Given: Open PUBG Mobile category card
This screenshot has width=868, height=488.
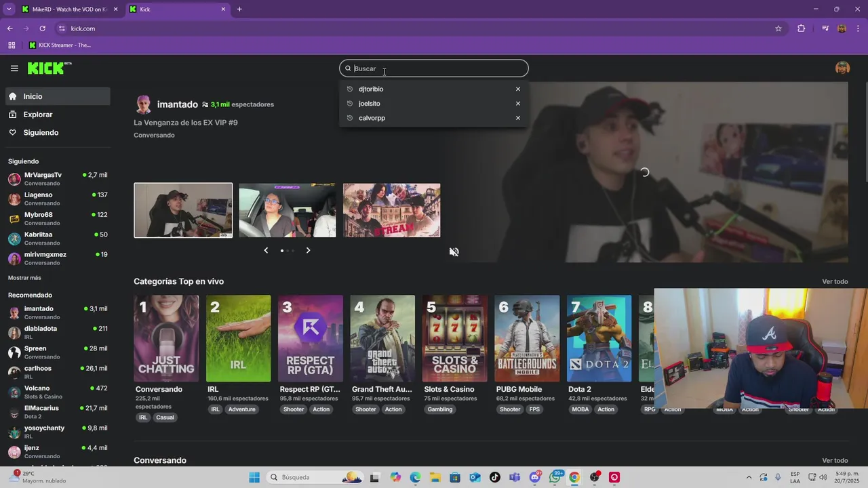Looking at the screenshot, I should tap(527, 338).
